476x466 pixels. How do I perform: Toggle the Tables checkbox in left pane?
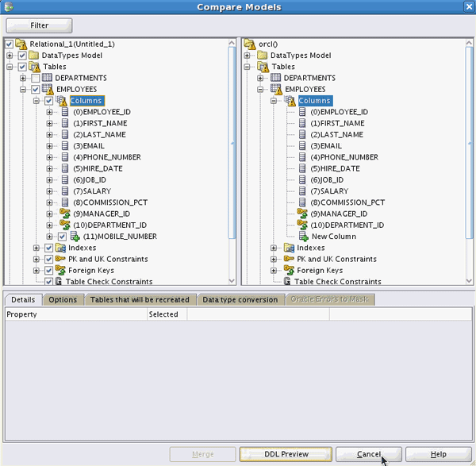(22, 67)
